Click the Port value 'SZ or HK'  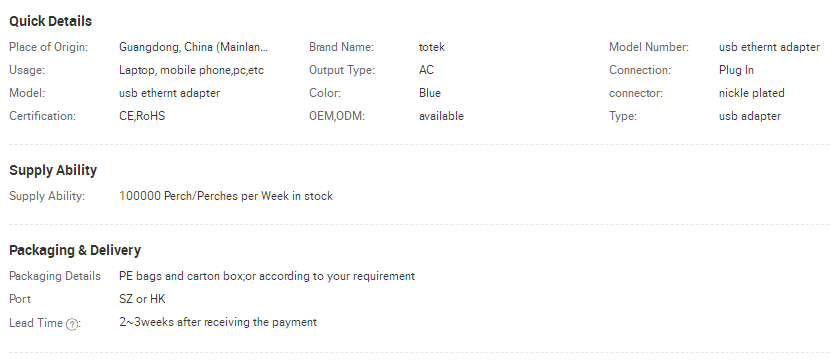click(x=142, y=299)
